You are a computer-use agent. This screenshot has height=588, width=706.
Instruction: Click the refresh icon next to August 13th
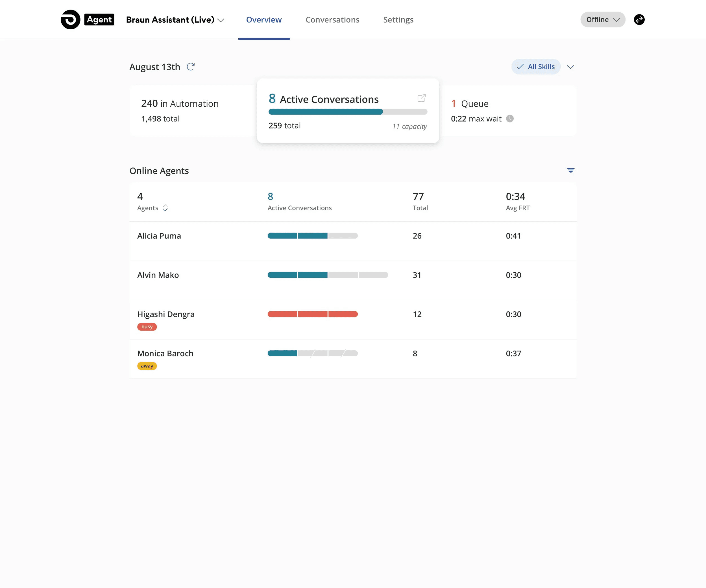191,67
